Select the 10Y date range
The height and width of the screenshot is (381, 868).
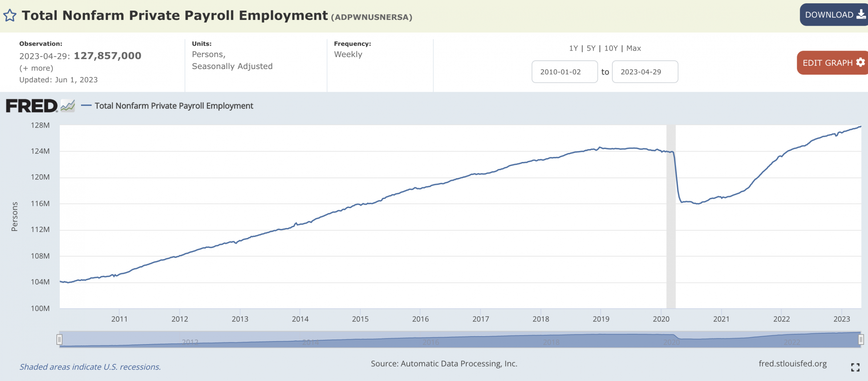pos(611,48)
